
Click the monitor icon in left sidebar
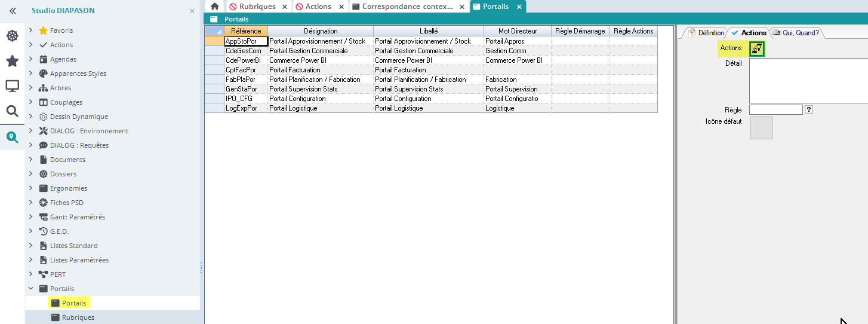(12, 86)
